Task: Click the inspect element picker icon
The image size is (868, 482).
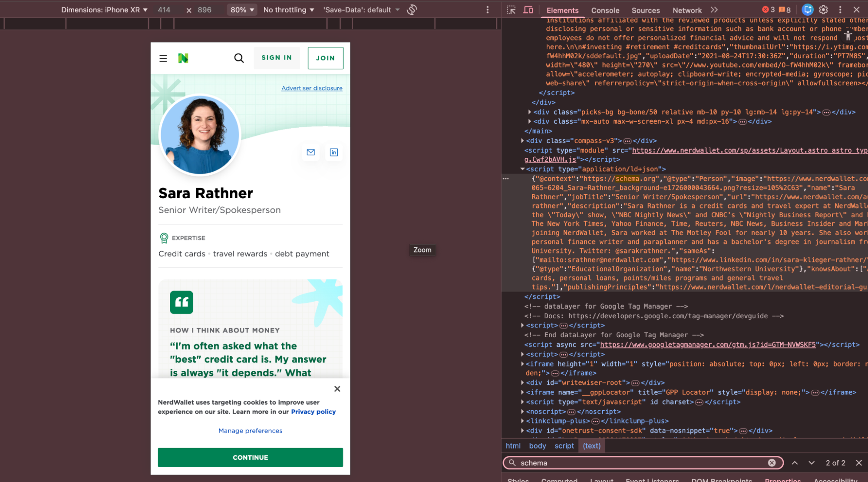Action: [x=511, y=10]
